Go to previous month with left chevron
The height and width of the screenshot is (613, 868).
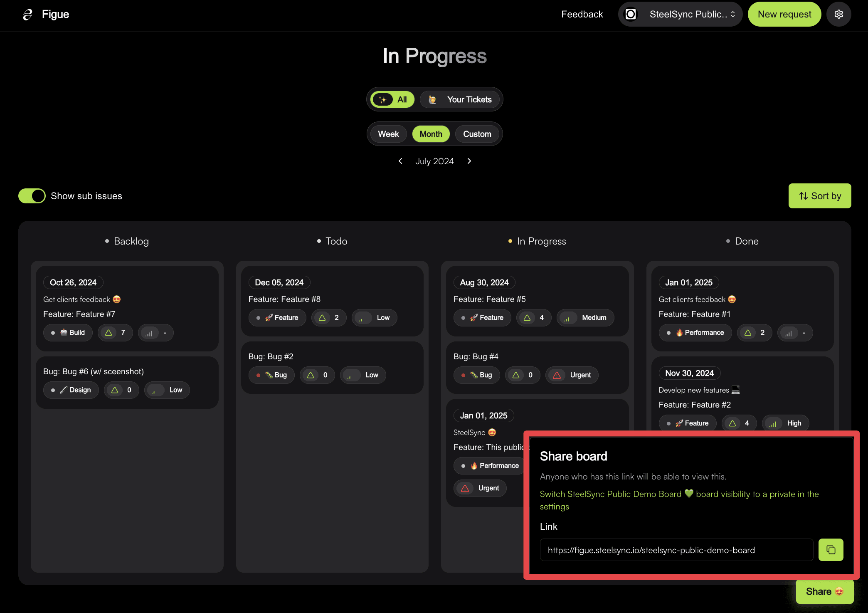pyautogui.click(x=400, y=161)
